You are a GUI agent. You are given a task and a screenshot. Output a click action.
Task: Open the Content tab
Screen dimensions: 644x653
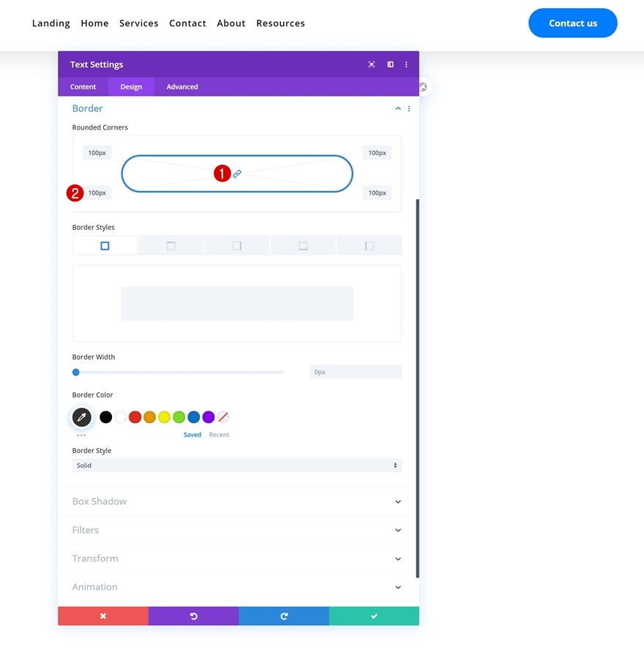click(83, 87)
